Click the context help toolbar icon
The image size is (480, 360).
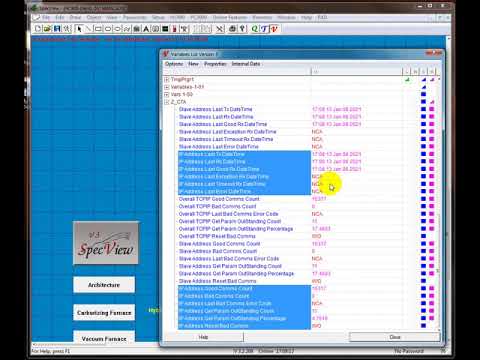(x=242, y=29)
